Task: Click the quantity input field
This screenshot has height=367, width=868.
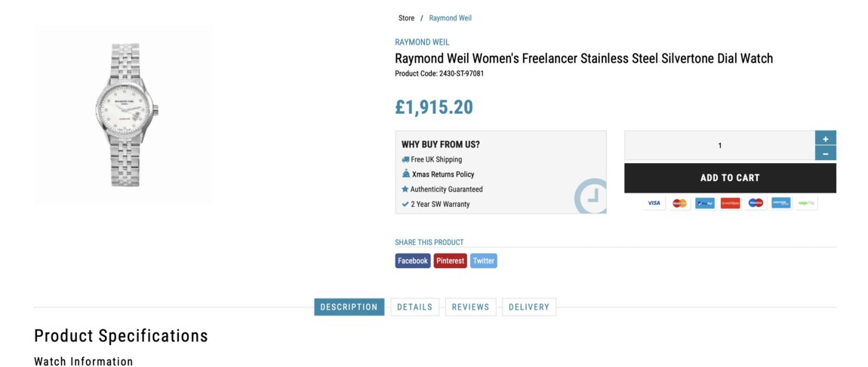Action: coord(719,146)
